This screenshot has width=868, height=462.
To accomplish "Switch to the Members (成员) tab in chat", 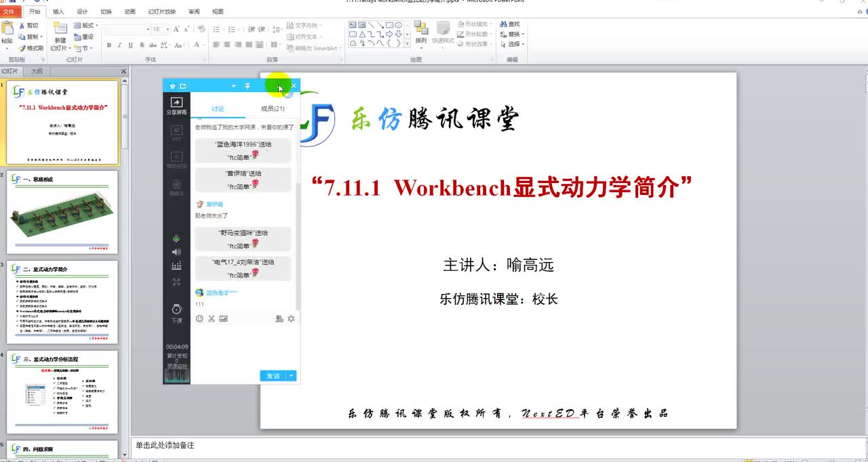I will [273, 108].
